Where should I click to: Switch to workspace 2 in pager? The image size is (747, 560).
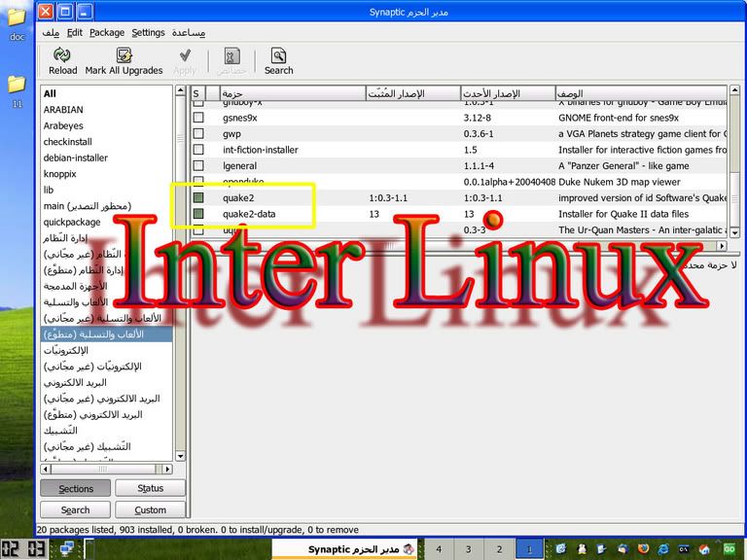click(x=499, y=549)
